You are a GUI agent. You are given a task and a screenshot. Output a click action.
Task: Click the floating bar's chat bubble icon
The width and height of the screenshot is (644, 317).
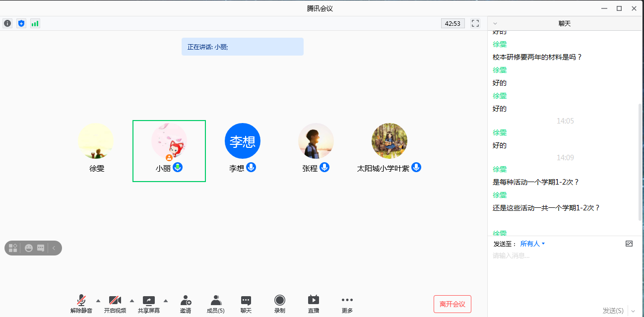[x=41, y=248]
